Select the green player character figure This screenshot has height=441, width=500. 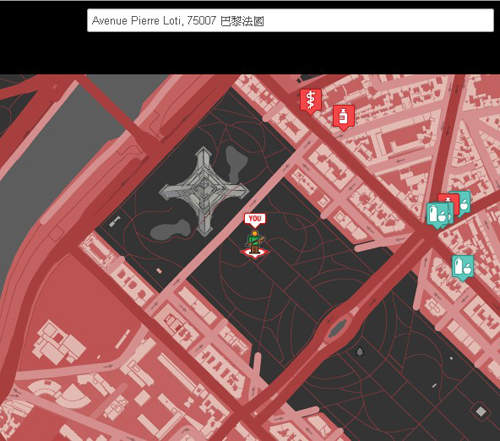coord(255,242)
